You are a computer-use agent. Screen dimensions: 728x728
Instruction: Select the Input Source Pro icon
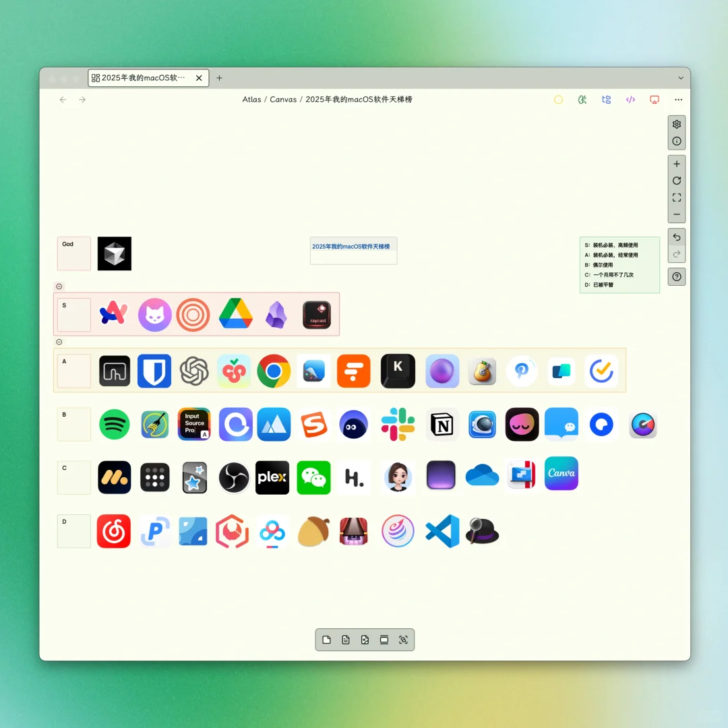coord(194,424)
